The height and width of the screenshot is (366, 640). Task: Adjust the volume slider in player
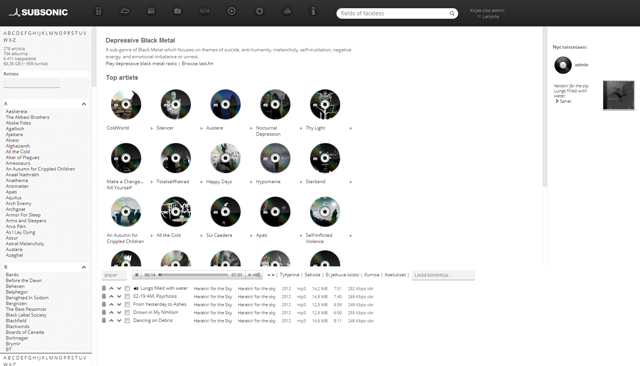256,275
